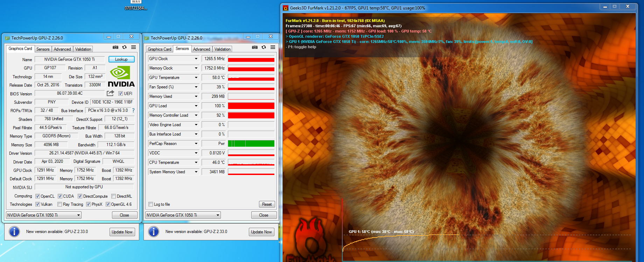Switch to Sensors tab in Graphics Card window
The image size is (644, 262).
click(x=43, y=49)
